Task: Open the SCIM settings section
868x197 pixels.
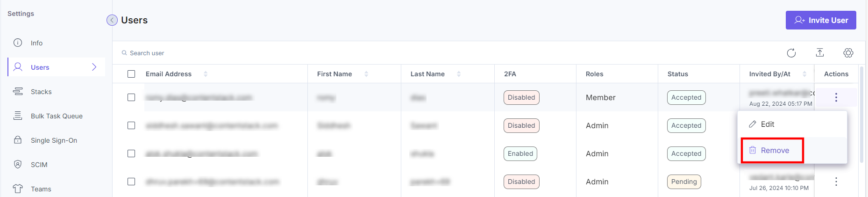Action: (x=39, y=165)
